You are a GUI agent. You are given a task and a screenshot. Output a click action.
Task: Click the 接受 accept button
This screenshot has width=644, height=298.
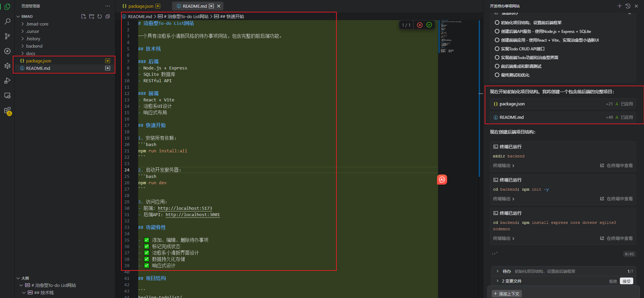626,281
